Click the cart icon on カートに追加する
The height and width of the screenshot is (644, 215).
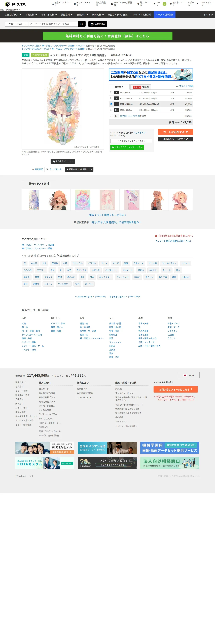pos(187,132)
